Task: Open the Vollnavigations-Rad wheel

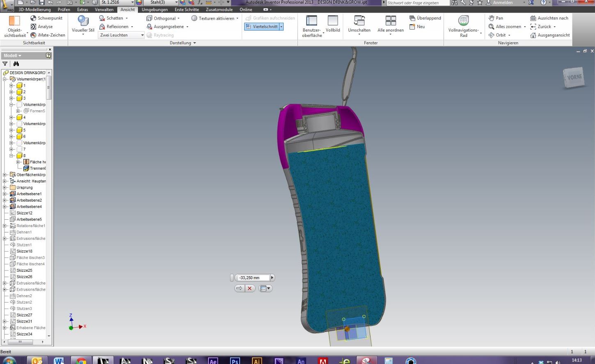Action: coord(464,27)
